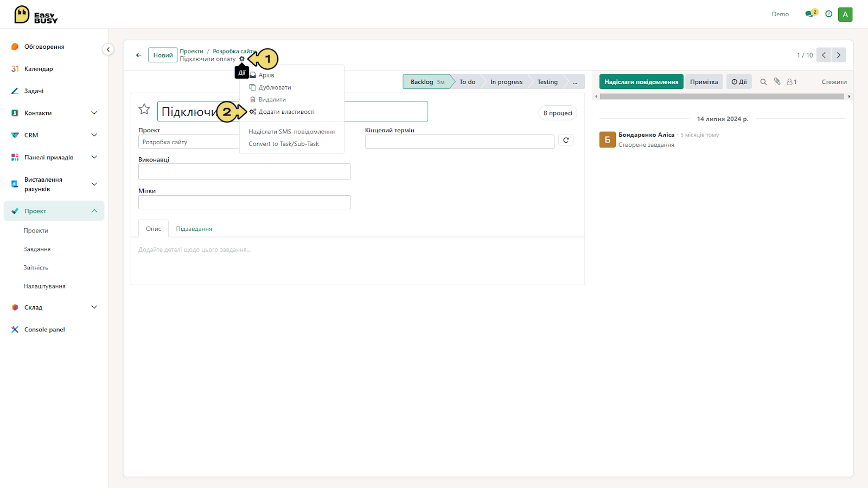Open the Розробка сайту breadcrumb link
This screenshot has width=868, height=488.
234,52
